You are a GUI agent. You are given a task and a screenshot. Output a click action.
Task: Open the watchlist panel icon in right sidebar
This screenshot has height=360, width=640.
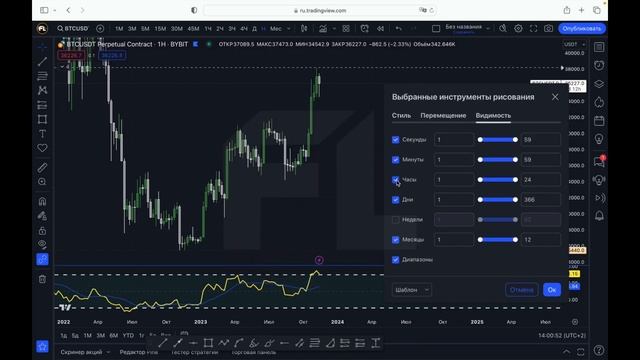(x=599, y=47)
